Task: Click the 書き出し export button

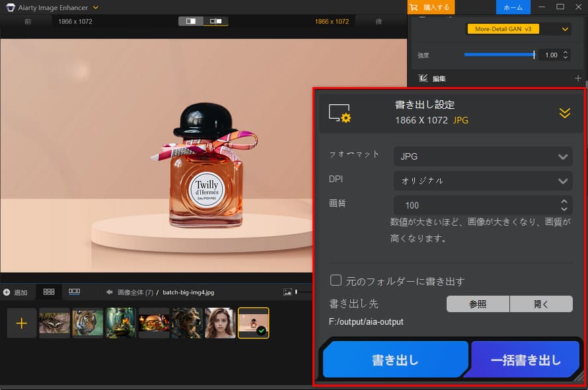Action: (395, 360)
